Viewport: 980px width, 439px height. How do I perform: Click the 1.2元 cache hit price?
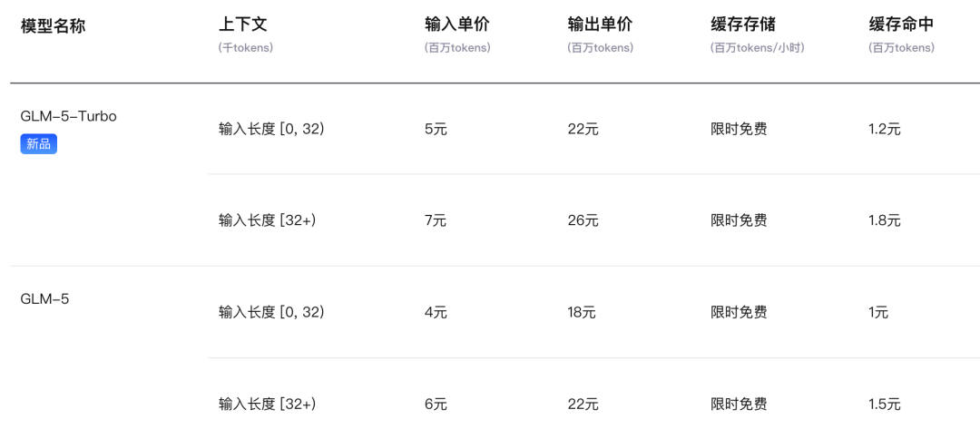tap(884, 129)
